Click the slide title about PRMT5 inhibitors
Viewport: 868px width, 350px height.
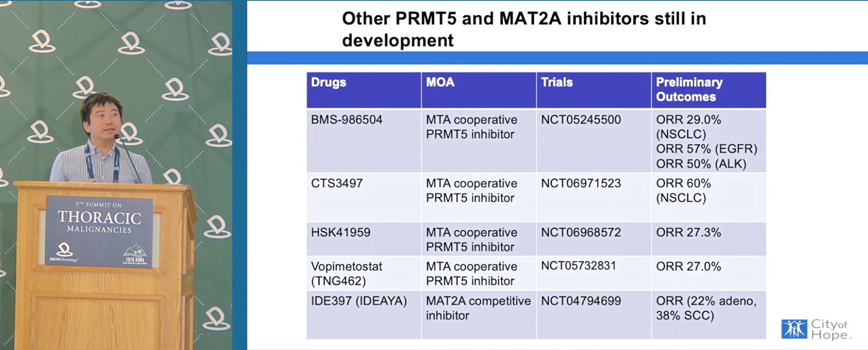[x=524, y=29]
